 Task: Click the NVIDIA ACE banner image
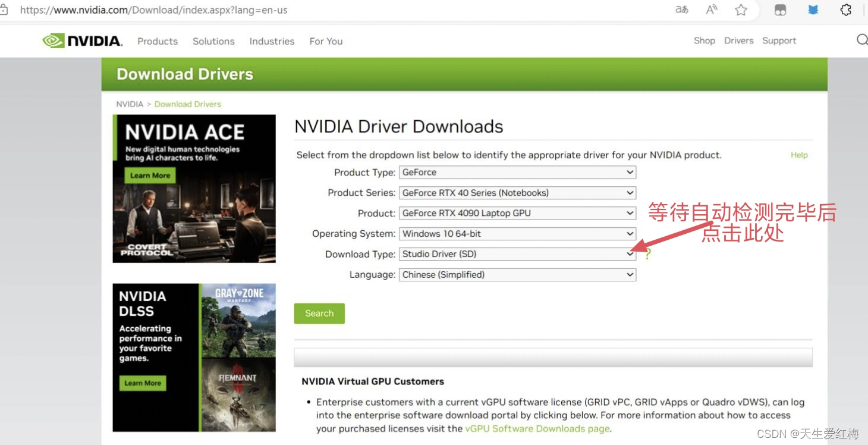point(194,189)
